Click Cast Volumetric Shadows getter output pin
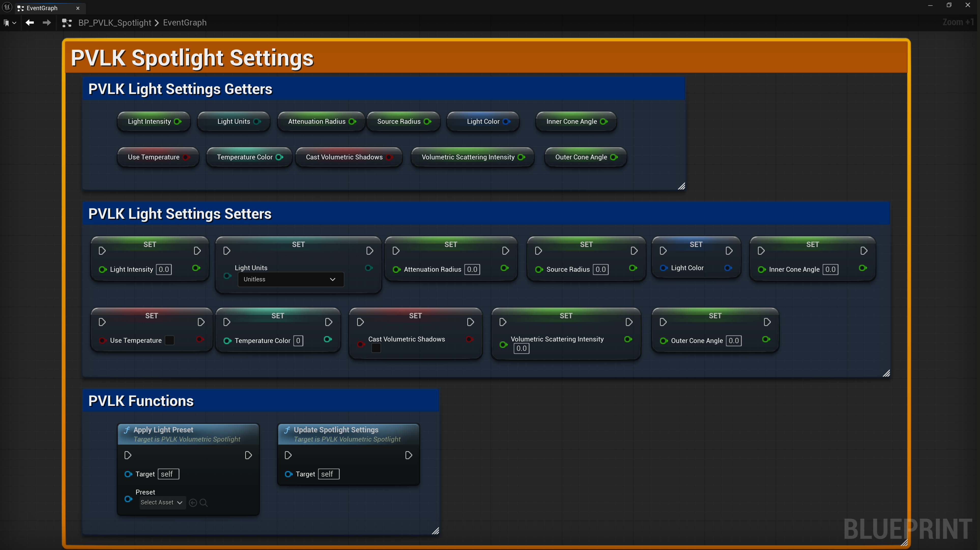Screen dimensions: 980x550 click(389, 157)
